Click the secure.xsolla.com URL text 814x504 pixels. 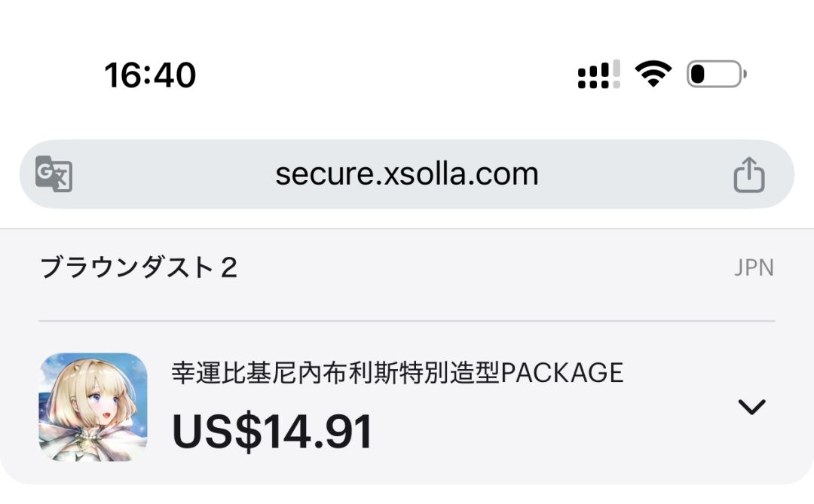point(406,174)
